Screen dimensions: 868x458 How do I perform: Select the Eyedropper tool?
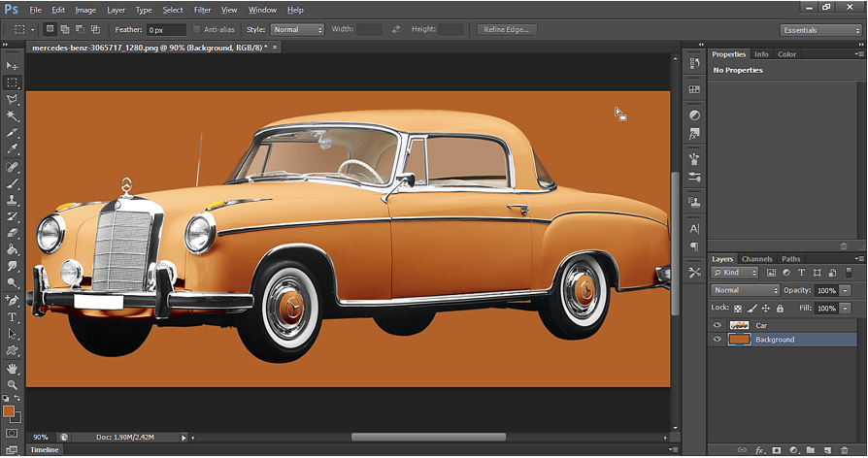12,148
